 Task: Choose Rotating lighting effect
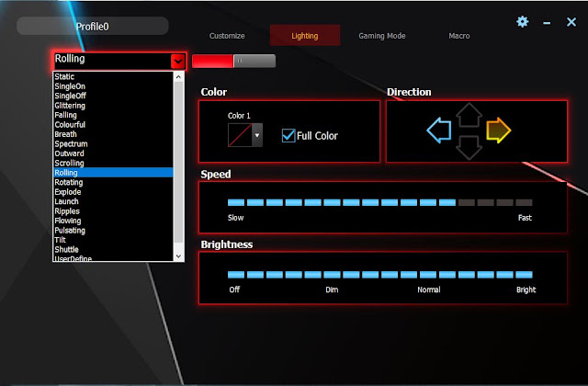(x=113, y=182)
